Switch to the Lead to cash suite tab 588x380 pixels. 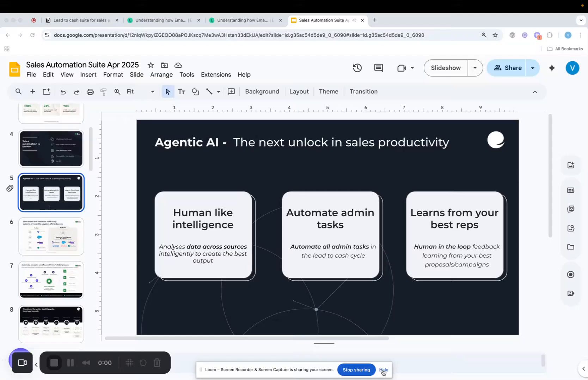[x=79, y=20]
